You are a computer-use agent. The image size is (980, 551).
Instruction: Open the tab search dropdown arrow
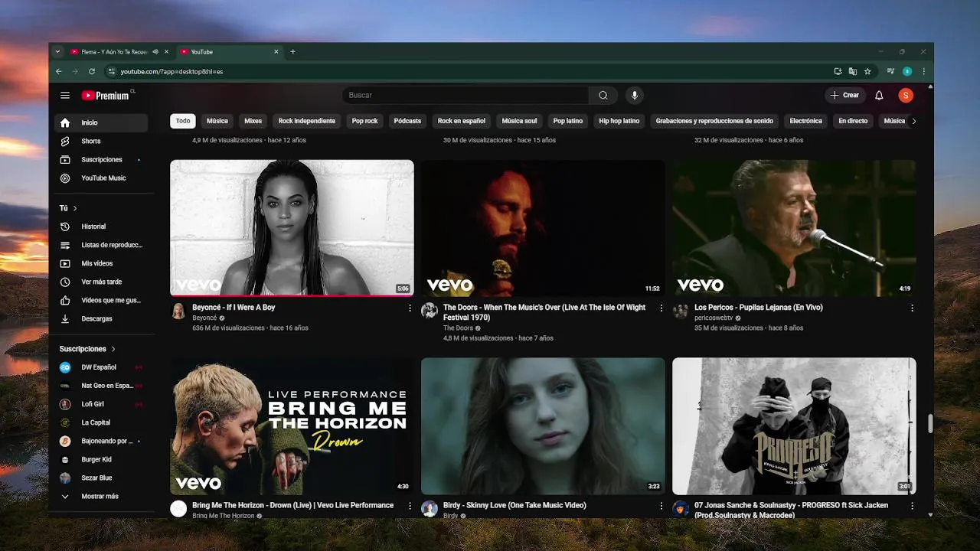pos(57,52)
